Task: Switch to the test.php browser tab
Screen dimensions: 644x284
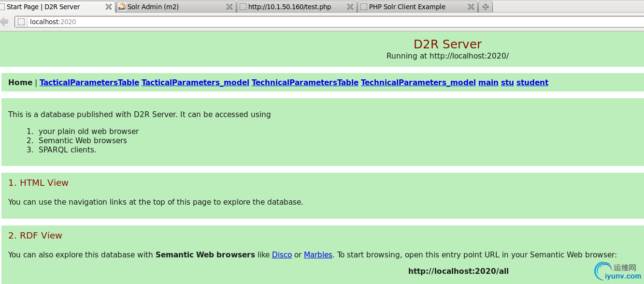Action: pos(297,7)
